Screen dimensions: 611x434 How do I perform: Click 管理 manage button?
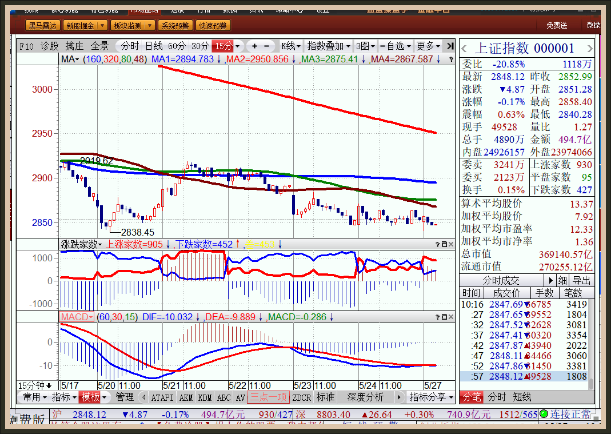point(125,397)
